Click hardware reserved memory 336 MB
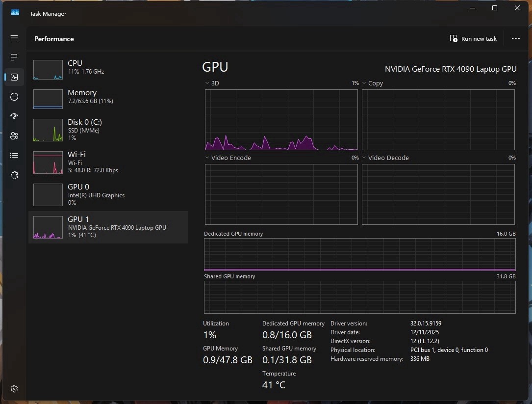Image resolution: width=532 pixels, height=404 pixels. tap(420, 358)
